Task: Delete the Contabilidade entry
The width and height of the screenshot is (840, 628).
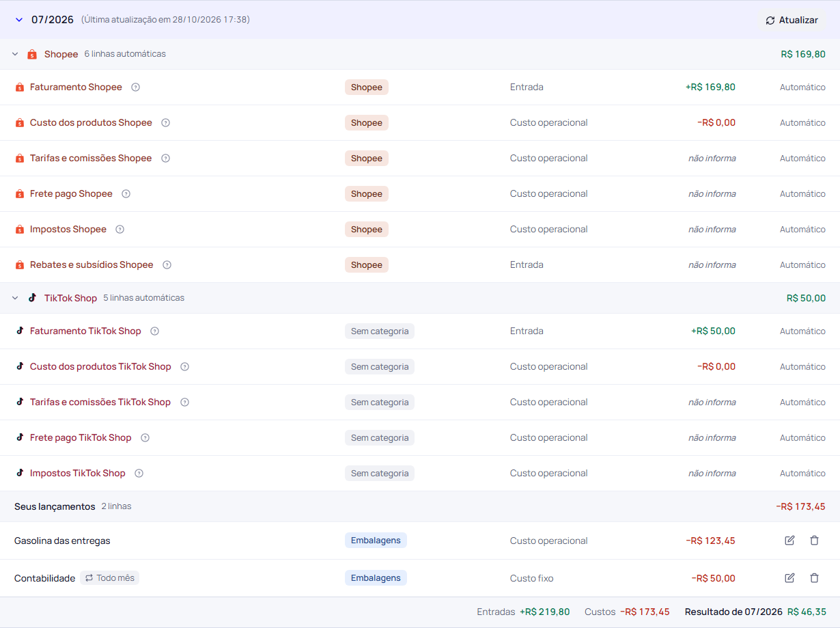Action: [x=814, y=578]
